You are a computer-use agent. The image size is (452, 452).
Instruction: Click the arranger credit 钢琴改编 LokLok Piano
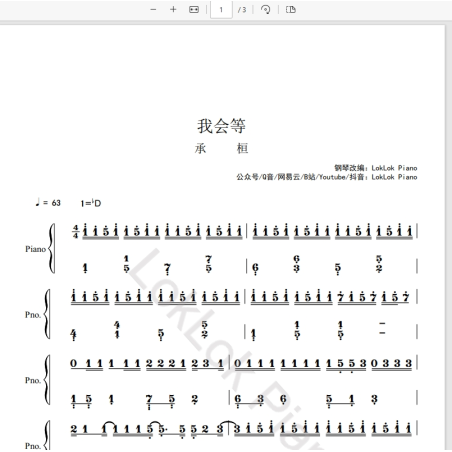(x=376, y=168)
